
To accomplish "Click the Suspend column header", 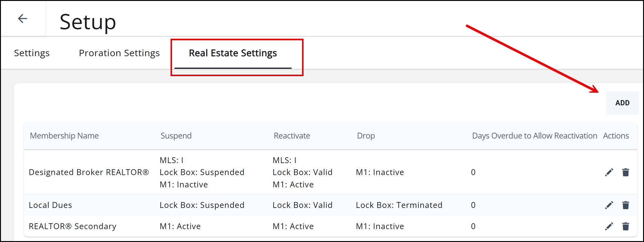I will pyautogui.click(x=176, y=136).
